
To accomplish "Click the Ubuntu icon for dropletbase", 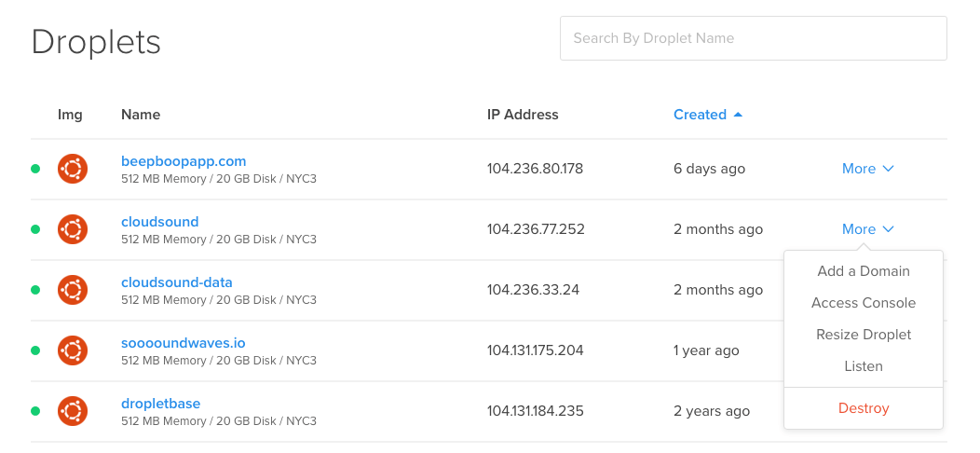I will click(73, 411).
